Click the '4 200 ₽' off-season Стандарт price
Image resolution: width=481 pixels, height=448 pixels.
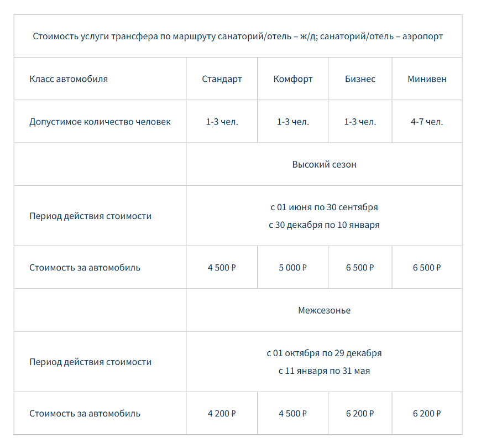[222, 413]
